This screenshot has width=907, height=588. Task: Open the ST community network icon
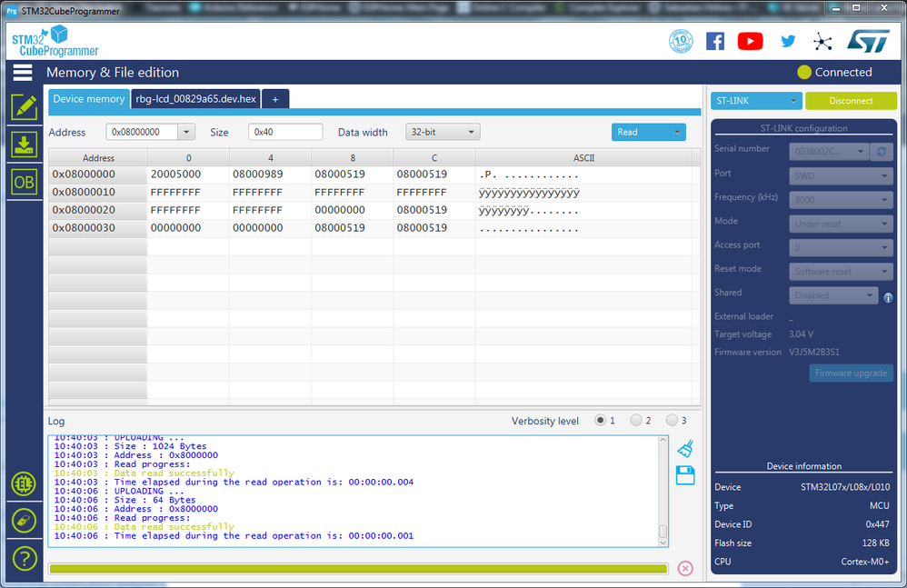point(822,41)
